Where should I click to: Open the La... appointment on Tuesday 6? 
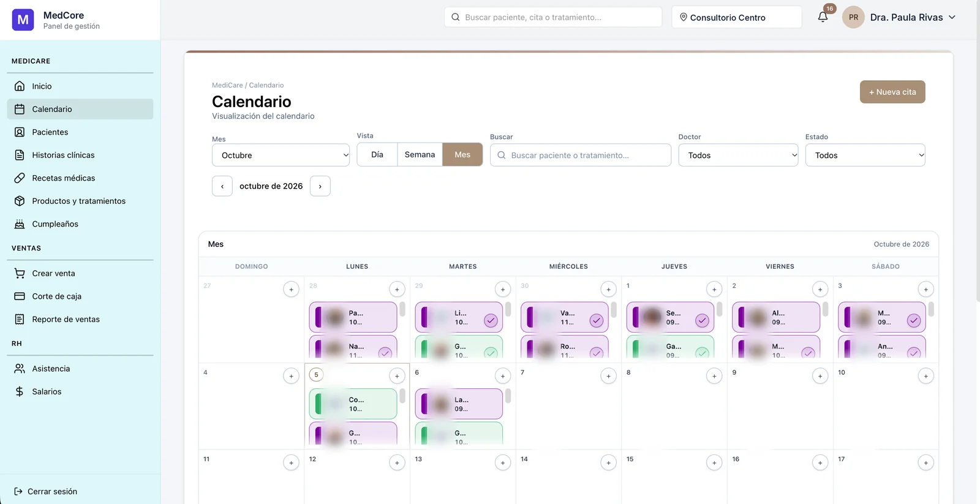[459, 404]
